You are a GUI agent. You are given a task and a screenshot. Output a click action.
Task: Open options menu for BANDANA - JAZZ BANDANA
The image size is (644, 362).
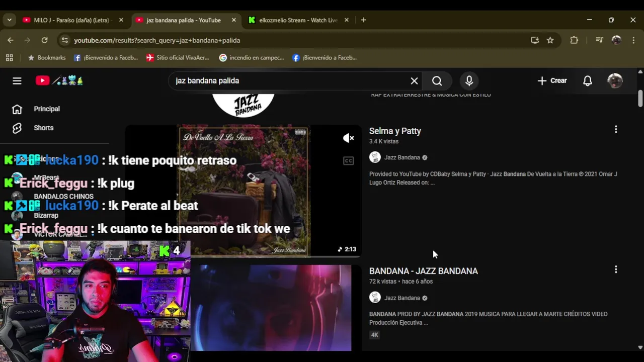tap(616, 269)
